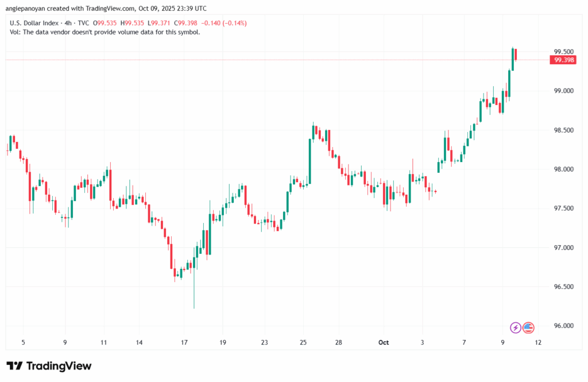Screen dimensions: 588x382
Task: Click the latest red candle at chart's right edge
Action: pos(516,55)
